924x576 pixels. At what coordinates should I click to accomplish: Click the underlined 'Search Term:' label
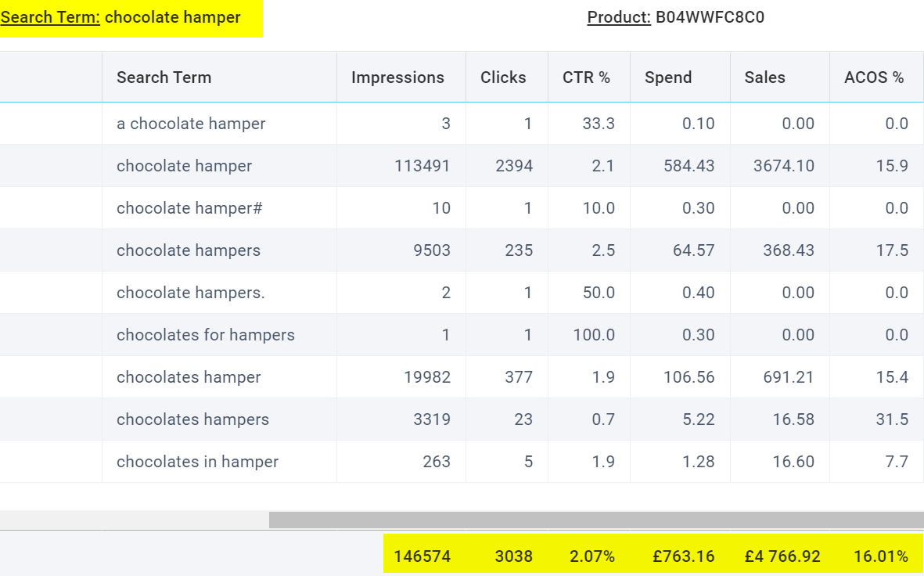50,17
